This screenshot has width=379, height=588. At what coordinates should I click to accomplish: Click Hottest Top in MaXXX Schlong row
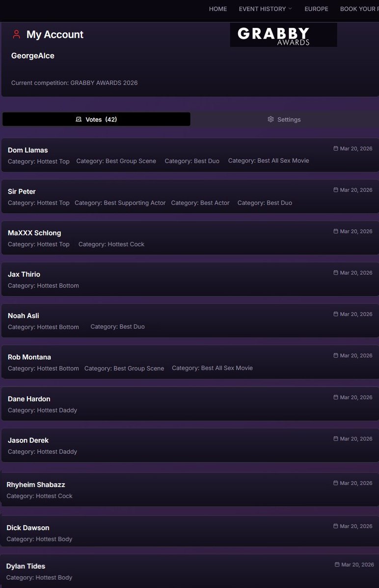coord(39,244)
